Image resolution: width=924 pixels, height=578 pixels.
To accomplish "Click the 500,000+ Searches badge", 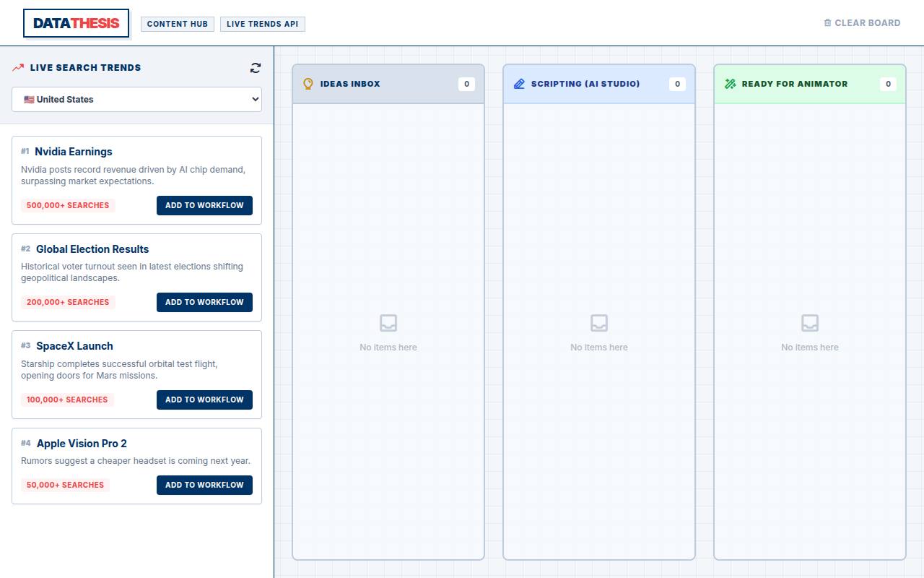I will pyautogui.click(x=68, y=205).
